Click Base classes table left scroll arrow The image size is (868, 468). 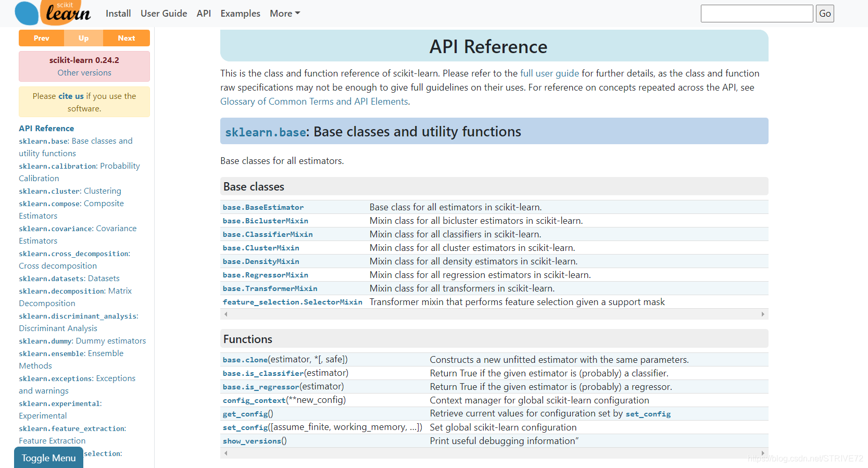[225, 314]
